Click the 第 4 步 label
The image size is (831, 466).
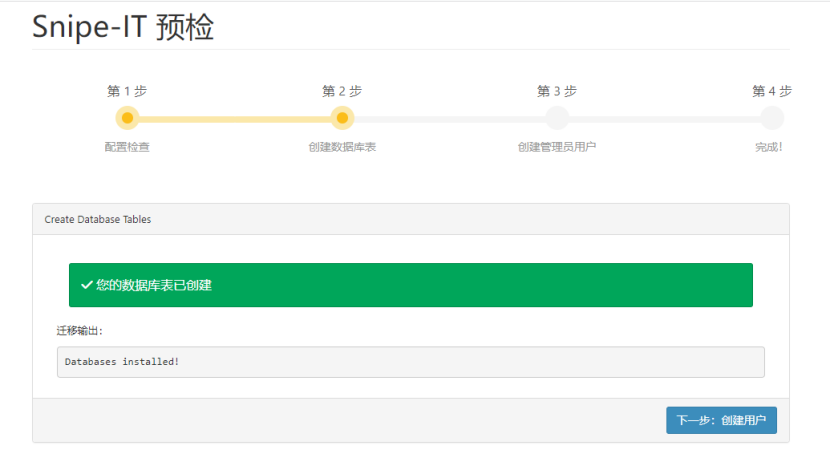[772, 91]
